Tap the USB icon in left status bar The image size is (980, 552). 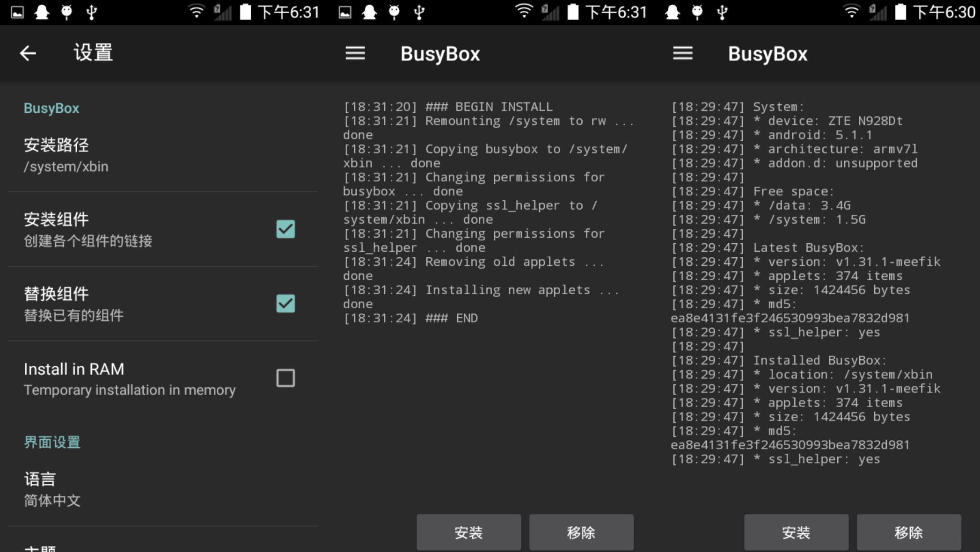92,12
